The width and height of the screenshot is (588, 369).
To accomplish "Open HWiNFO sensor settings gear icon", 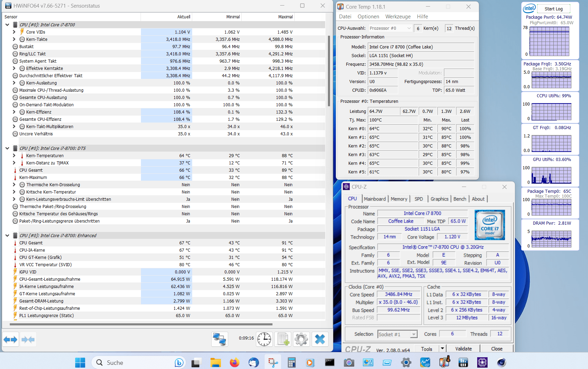I will [x=301, y=339].
